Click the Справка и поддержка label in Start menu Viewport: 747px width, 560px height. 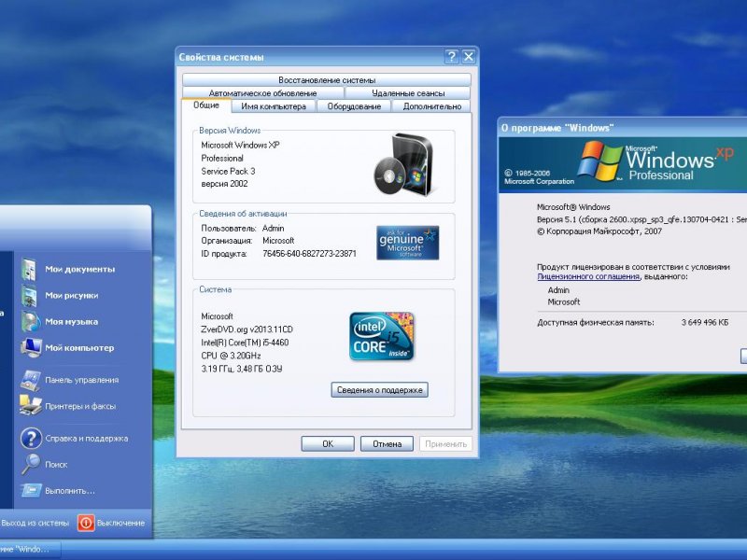click(x=86, y=438)
